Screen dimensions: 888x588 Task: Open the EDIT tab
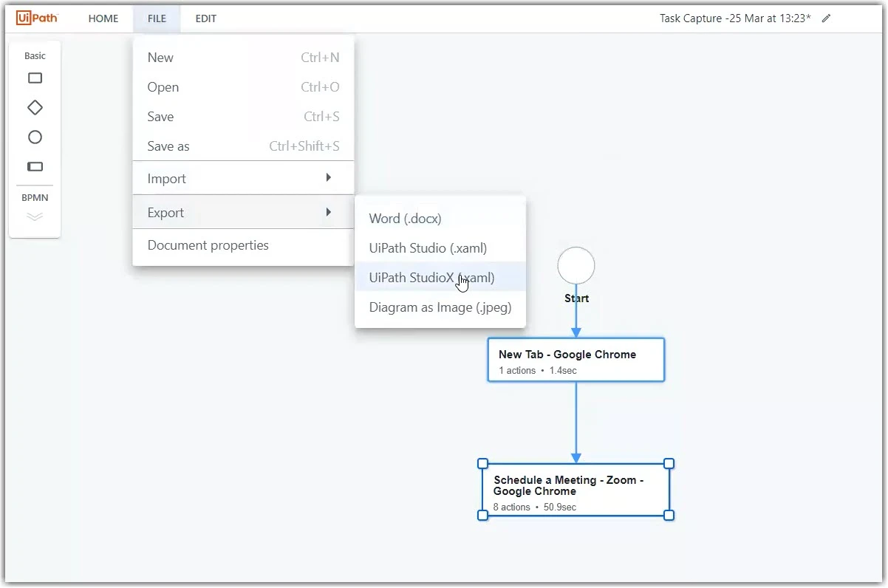pyautogui.click(x=206, y=18)
